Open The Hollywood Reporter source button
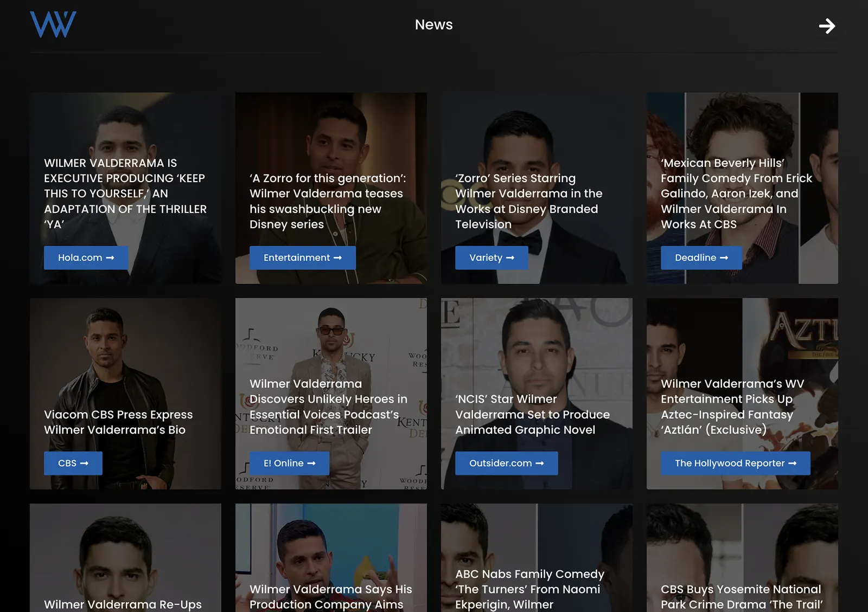868x612 pixels. (x=736, y=463)
